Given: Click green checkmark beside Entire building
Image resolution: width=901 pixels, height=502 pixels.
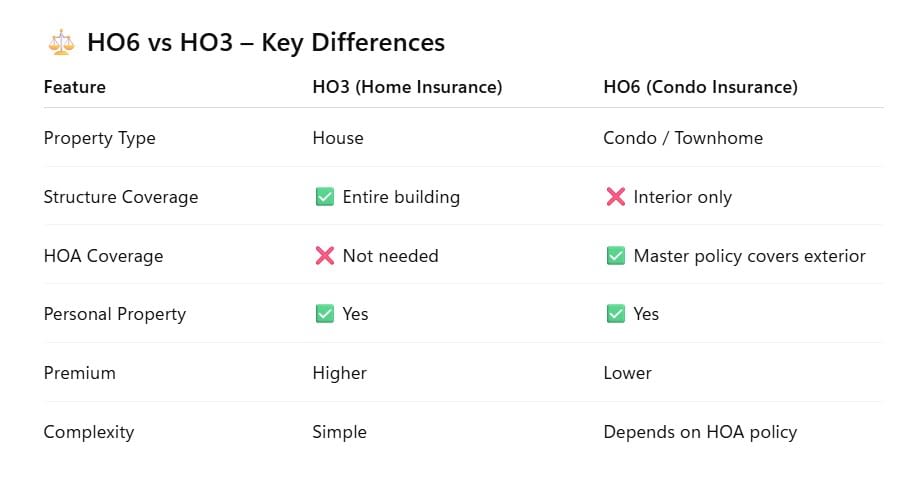Looking at the screenshot, I should tap(325, 196).
